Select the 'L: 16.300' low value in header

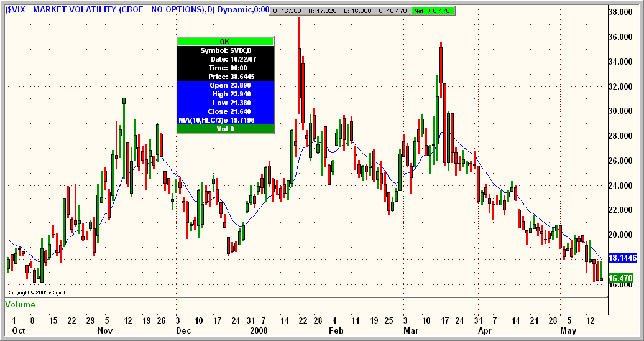[358, 10]
